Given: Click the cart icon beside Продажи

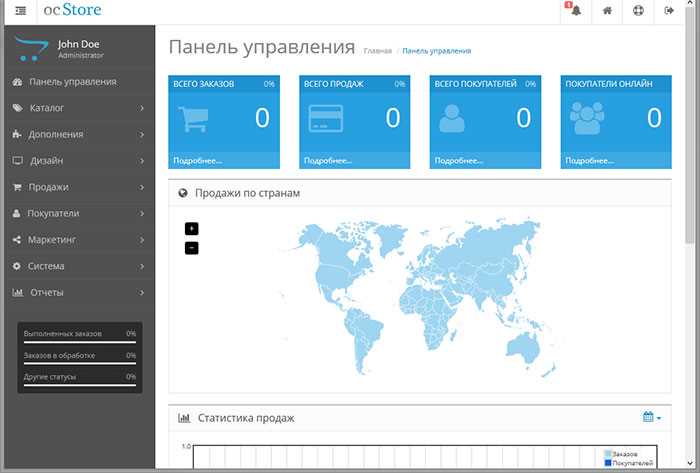Looking at the screenshot, I should point(17,187).
